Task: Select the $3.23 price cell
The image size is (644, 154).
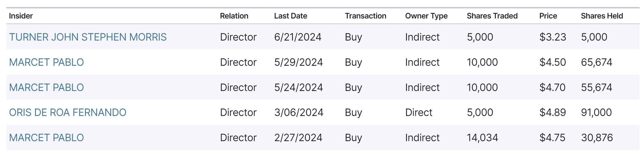Action: (553, 37)
